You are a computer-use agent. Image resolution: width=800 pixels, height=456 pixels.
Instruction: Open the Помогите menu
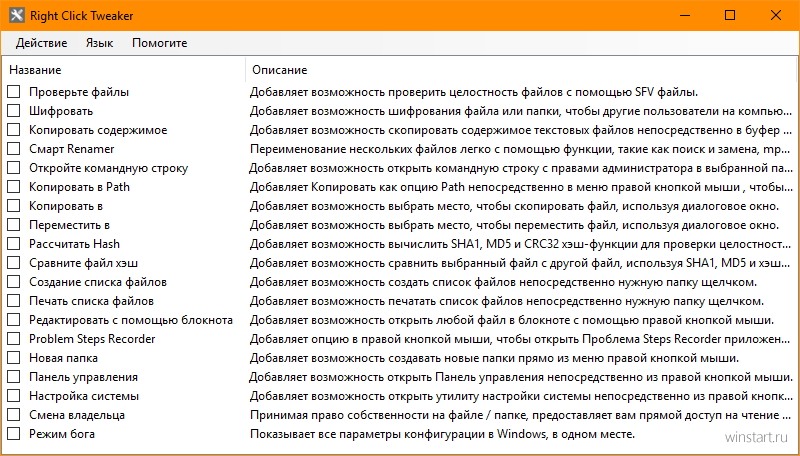160,43
